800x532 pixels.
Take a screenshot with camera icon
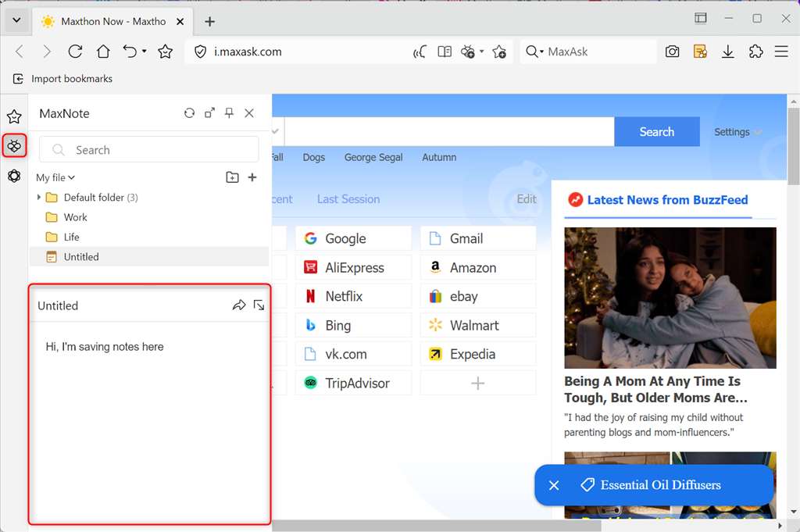tap(673, 52)
